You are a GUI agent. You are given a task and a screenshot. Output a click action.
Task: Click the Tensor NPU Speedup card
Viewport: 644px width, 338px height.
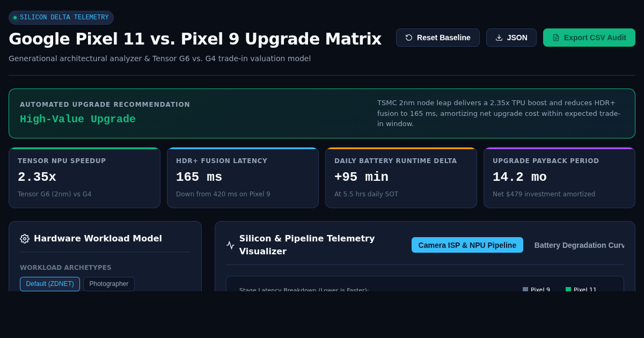pyautogui.click(x=84, y=178)
